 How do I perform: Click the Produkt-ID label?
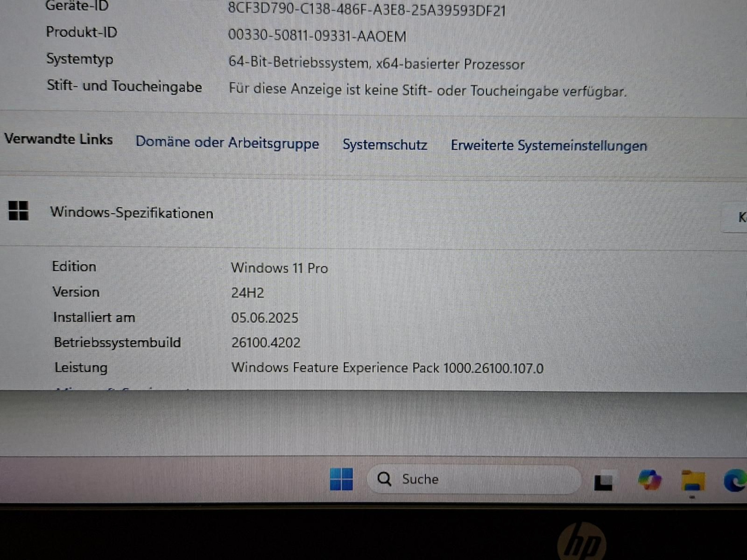coord(81,32)
